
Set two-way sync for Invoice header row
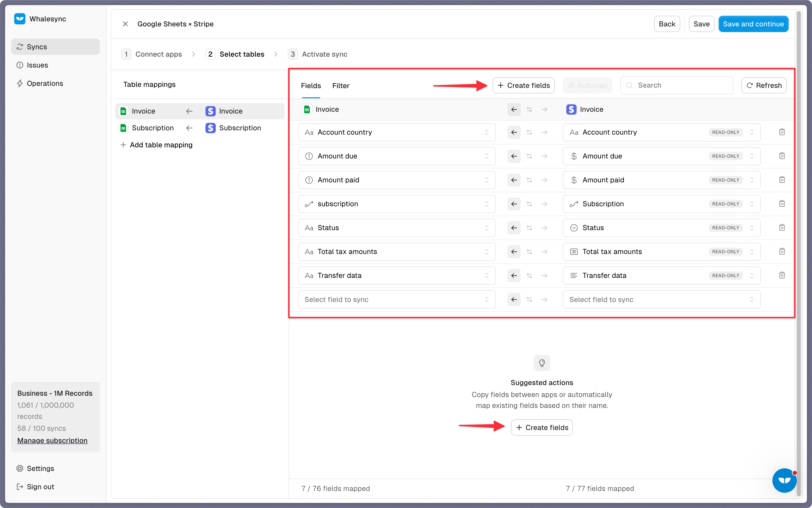(529, 109)
